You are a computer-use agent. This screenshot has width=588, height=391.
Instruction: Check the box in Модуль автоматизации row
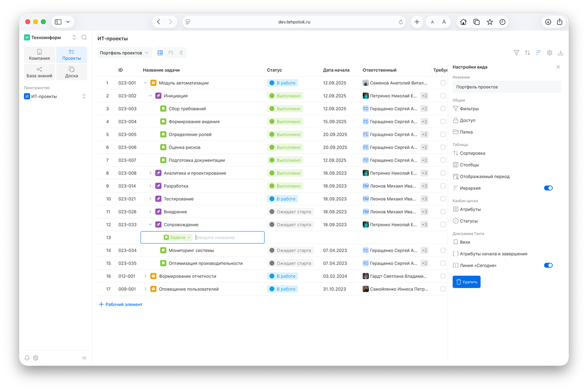(443, 83)
